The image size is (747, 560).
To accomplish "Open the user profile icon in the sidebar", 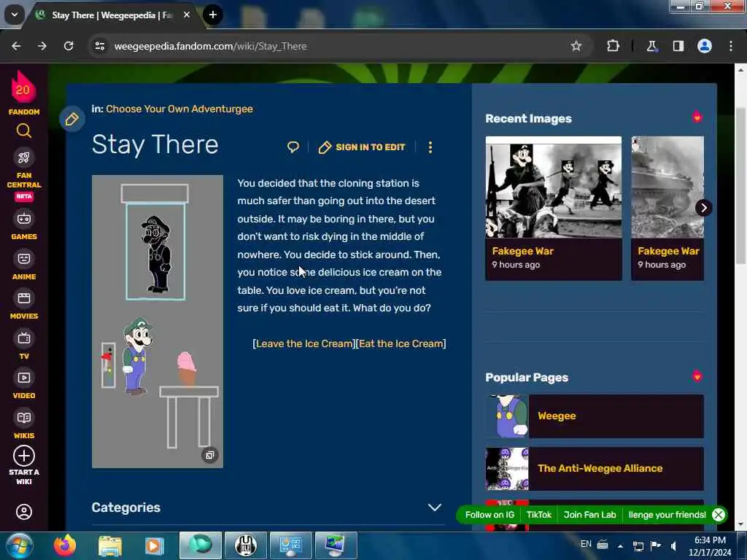I will pos(24,512).
